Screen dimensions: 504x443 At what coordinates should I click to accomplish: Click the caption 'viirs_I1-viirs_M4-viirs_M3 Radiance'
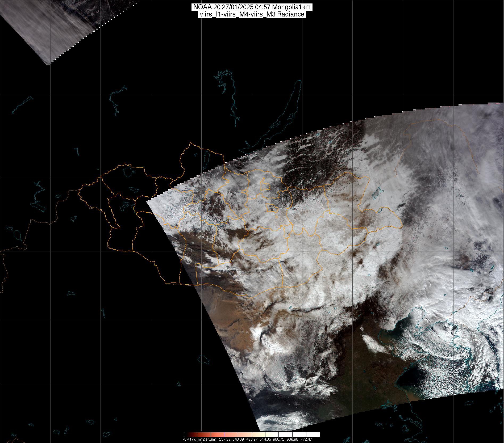click(x=252, y=14)
